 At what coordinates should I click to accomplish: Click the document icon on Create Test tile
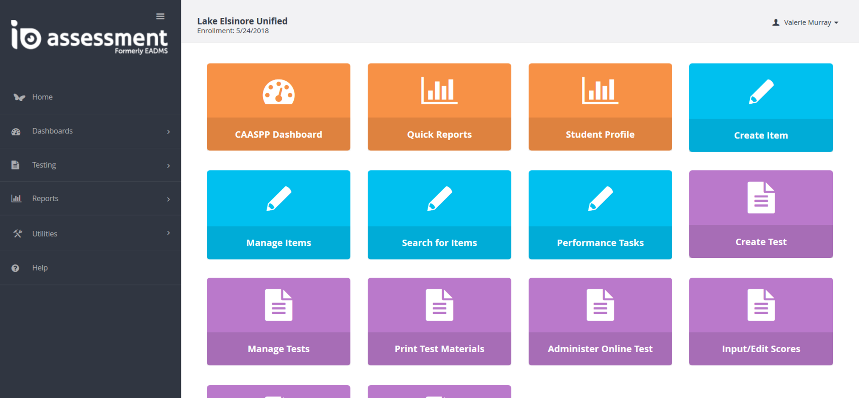click(761, 198)
